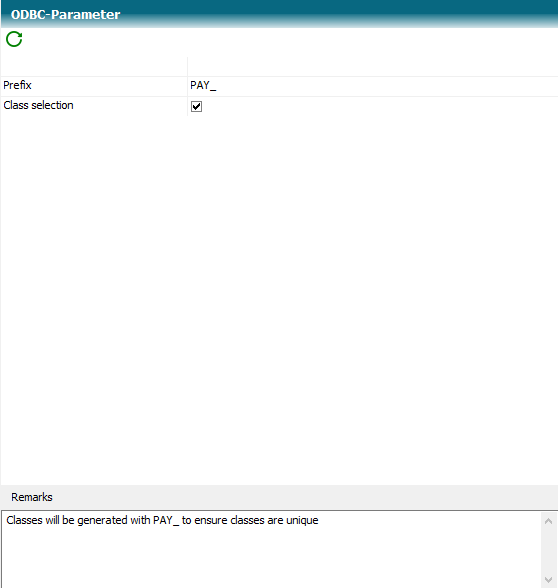Toggle the Class selection checkbox
The height and width of the screenshot is (588, 558).
[x=196, y=106]
